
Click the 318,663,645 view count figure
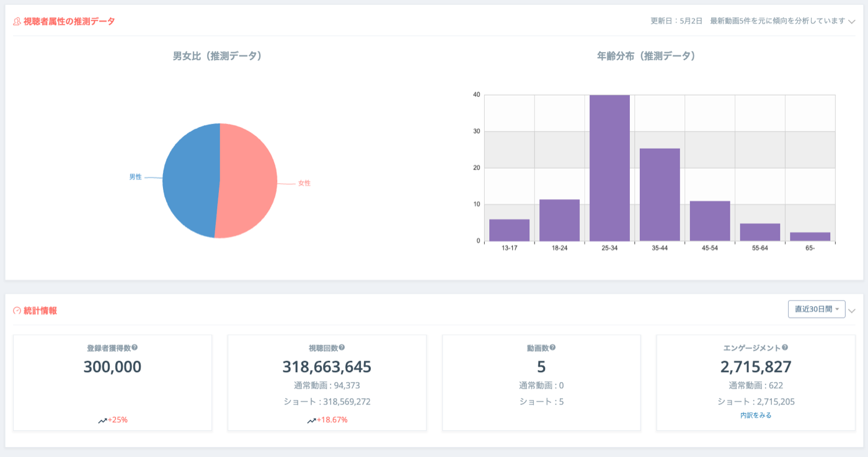327,367
